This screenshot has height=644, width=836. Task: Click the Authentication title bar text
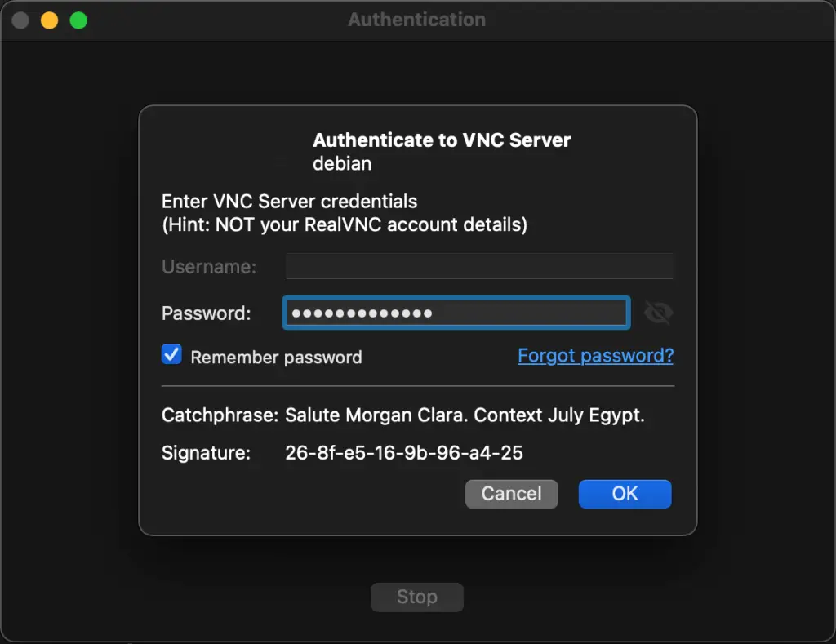[x=417, y=19]
